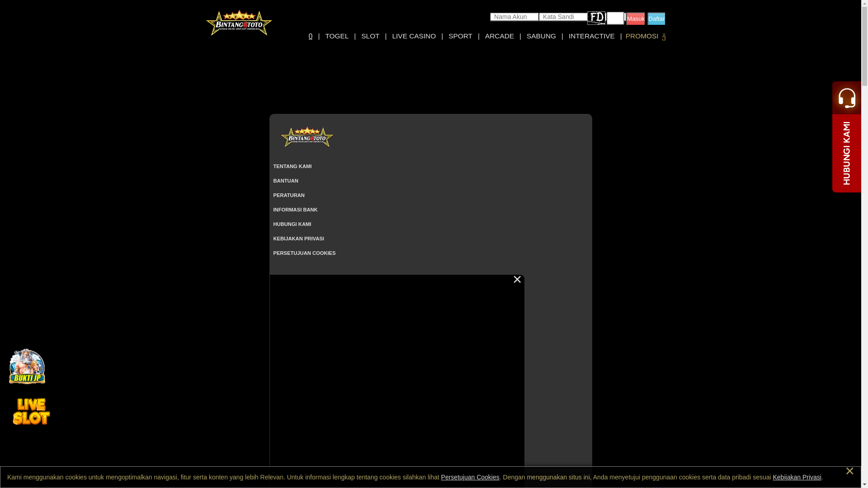The width and height of the screenshot is (868, 488).
Task: Open the Tentang Kami link
Action: 292,166
